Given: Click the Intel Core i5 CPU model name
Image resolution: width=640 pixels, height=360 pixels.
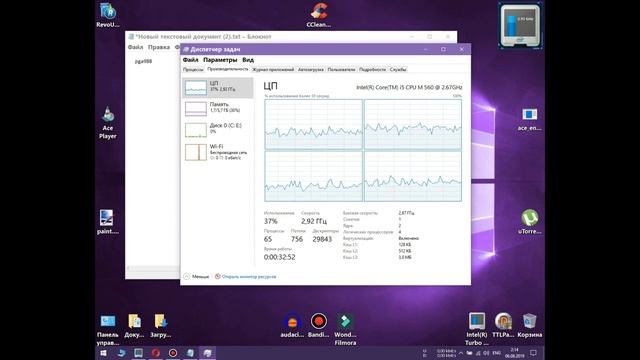Looking at the screenshot, I should tap(409, 87).
